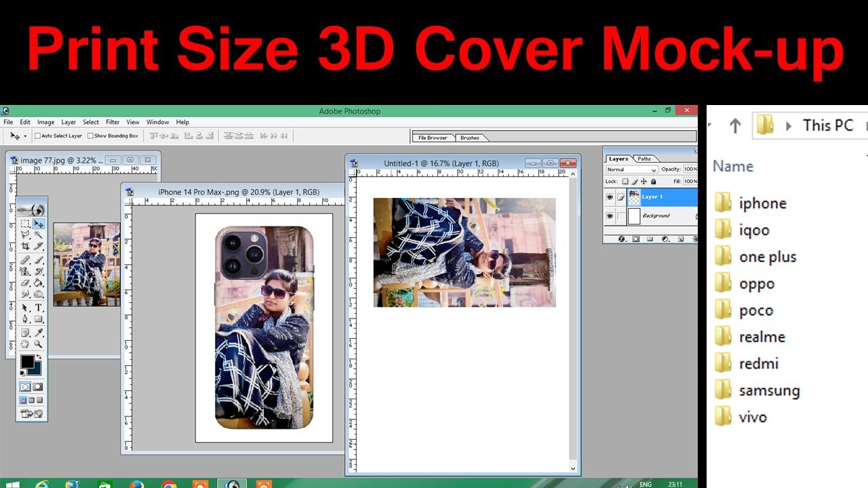
Task: Hide the Background layer eye icon
Action: pyautogui.click(x=610, y=216)
